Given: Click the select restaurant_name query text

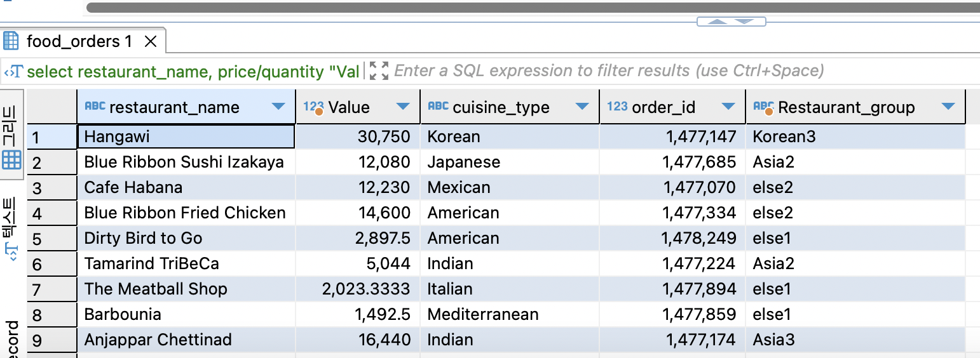Looking at the screenshot, I should 193,71.
